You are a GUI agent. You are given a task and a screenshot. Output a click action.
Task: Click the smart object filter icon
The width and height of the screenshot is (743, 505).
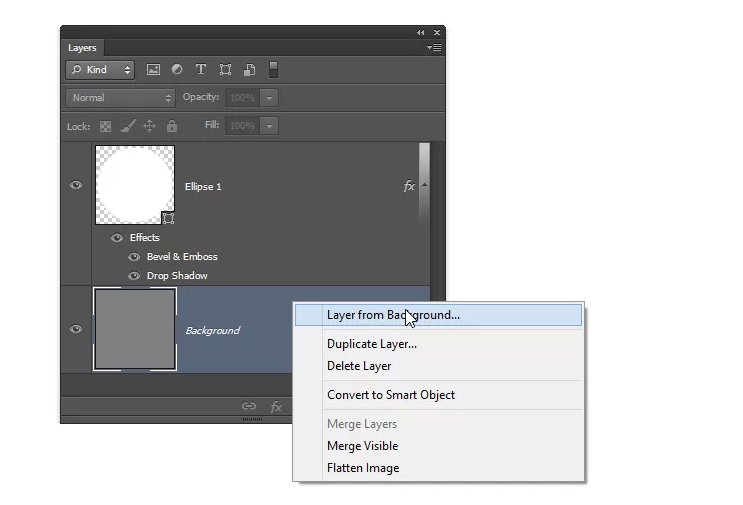249,70
